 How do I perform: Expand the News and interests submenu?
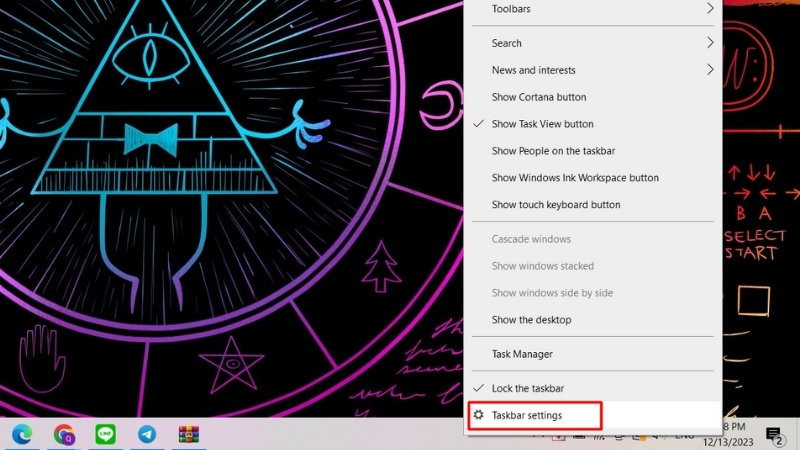(593, 70)
